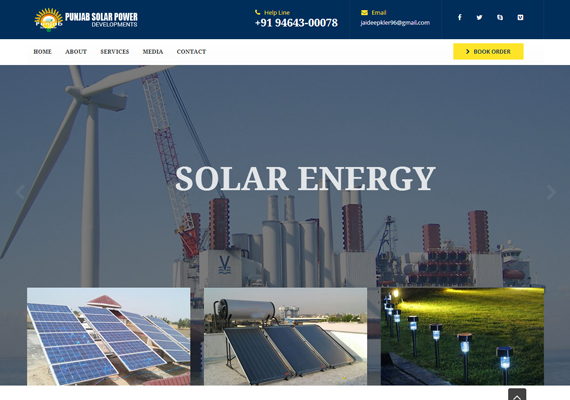
Task: Open the rooftop solar panels thumbnail
Action: (109, 336)
